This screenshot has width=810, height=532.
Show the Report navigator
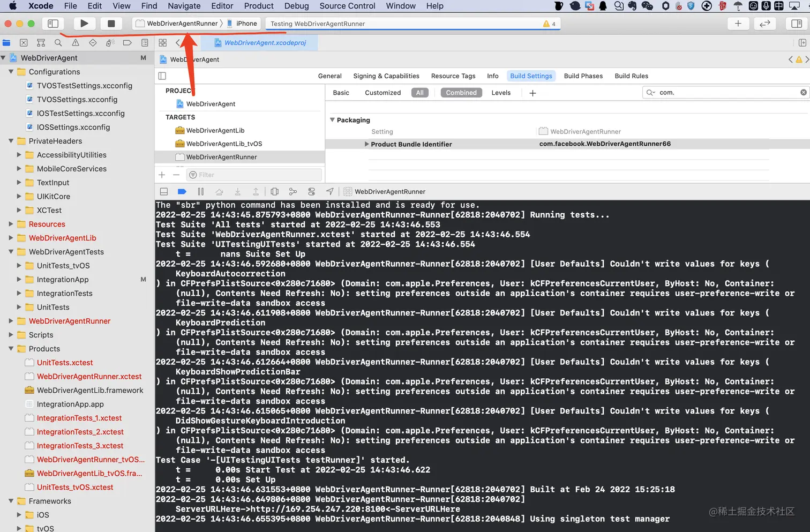(145, 43)
